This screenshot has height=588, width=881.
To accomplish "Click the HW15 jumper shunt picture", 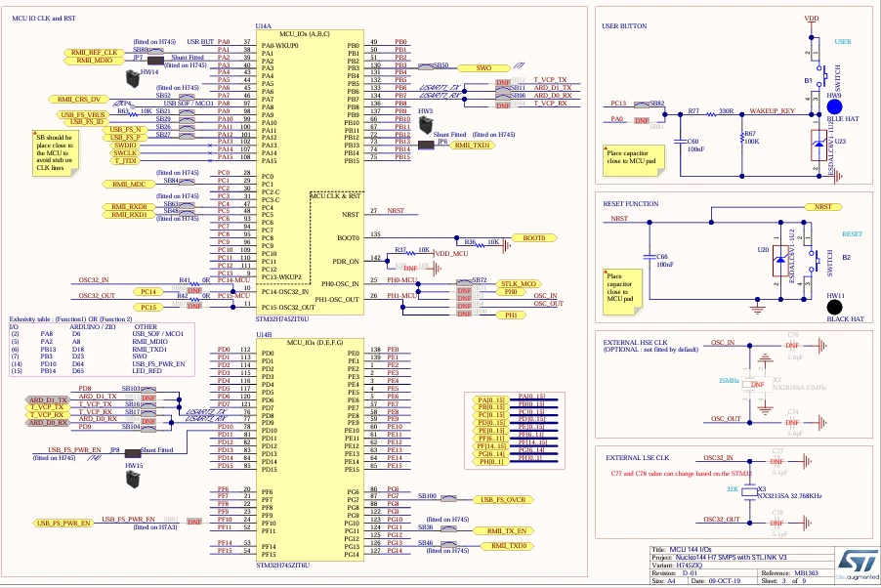I will tap(133, 479).
